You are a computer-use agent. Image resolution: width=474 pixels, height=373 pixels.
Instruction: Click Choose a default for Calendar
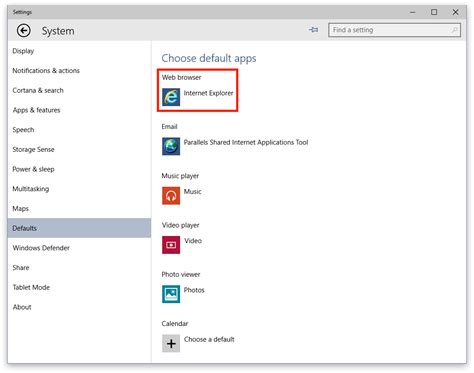tap(209, 339)
